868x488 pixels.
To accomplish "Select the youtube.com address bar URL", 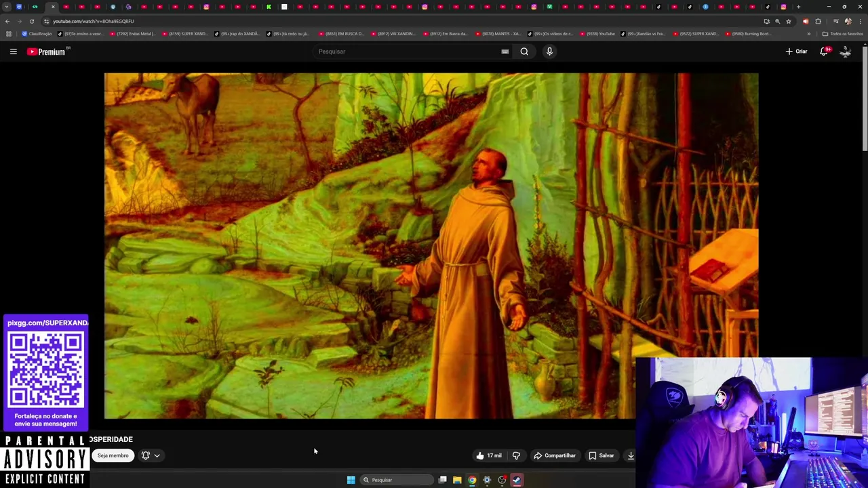I will coord(94,21).
